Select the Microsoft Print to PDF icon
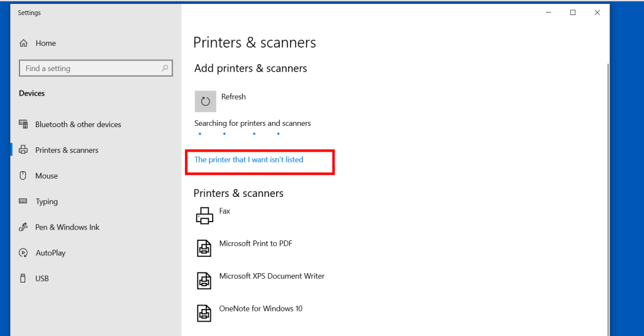Image resolution: width=644 pixels, height=336 pixels. (204, 248)
